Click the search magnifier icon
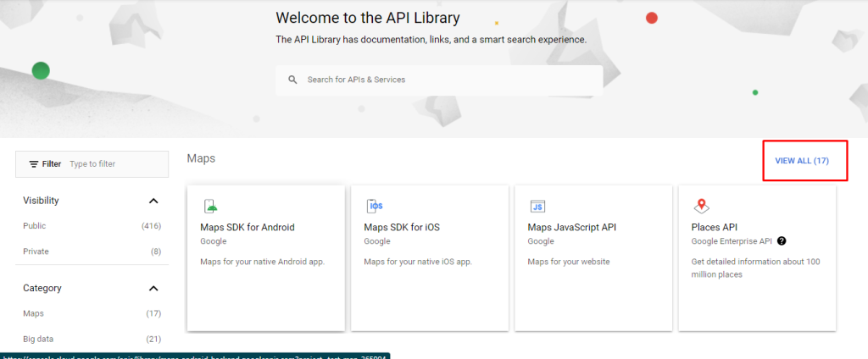Viewport: 868px width, 359px height. click(292, 80)
